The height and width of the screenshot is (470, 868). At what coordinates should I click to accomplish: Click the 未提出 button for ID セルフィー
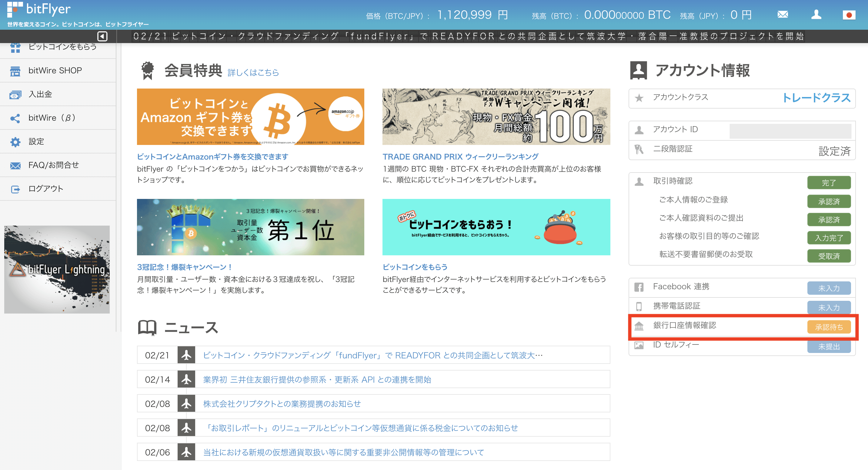click(x=829, y=346)
